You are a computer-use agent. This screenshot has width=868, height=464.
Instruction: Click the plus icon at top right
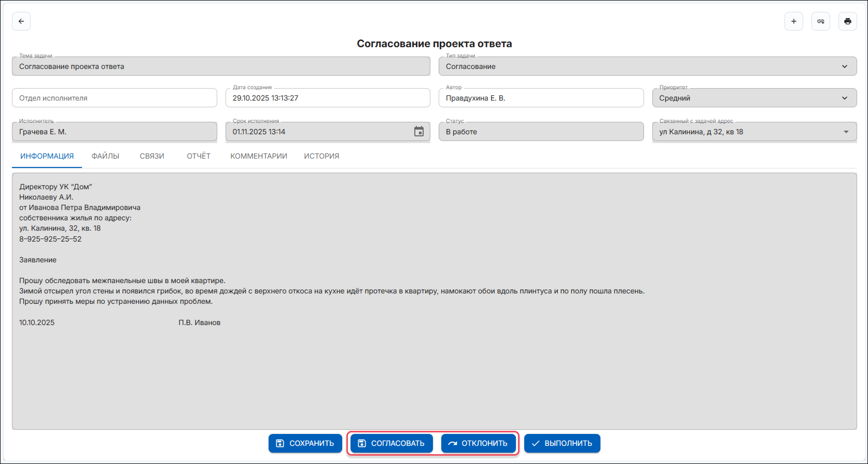pyautogui.click(x=794, y=21)
